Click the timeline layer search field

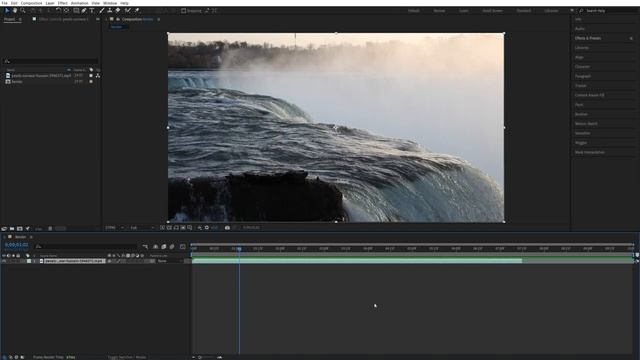(86, 247)
